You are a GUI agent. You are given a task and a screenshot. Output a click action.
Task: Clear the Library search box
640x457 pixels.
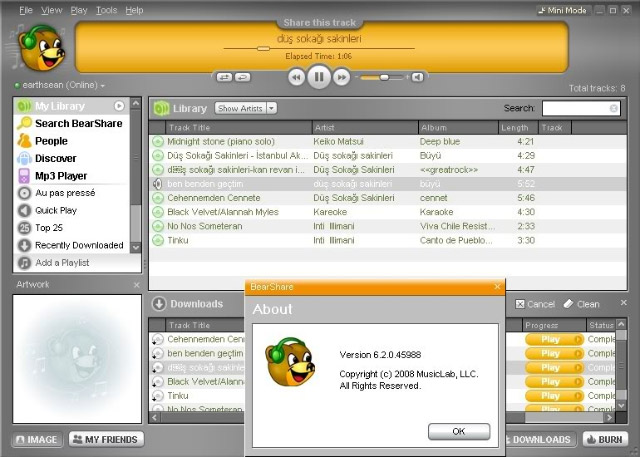613,108
